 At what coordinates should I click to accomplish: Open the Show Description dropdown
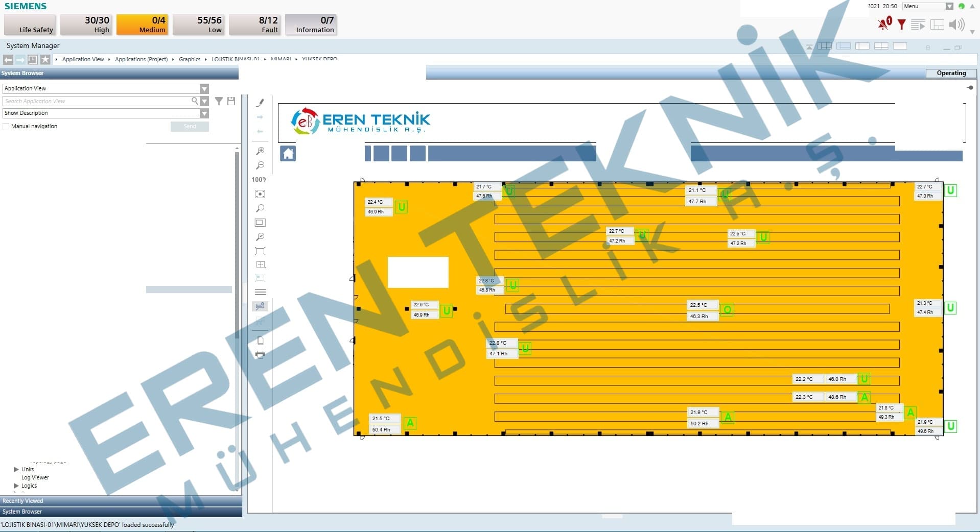[204, 113]
